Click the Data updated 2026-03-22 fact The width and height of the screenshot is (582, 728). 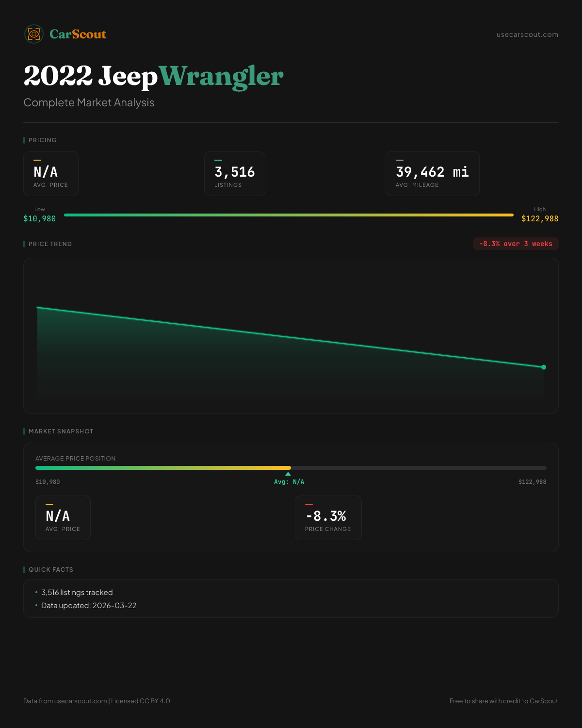[89, 606]
